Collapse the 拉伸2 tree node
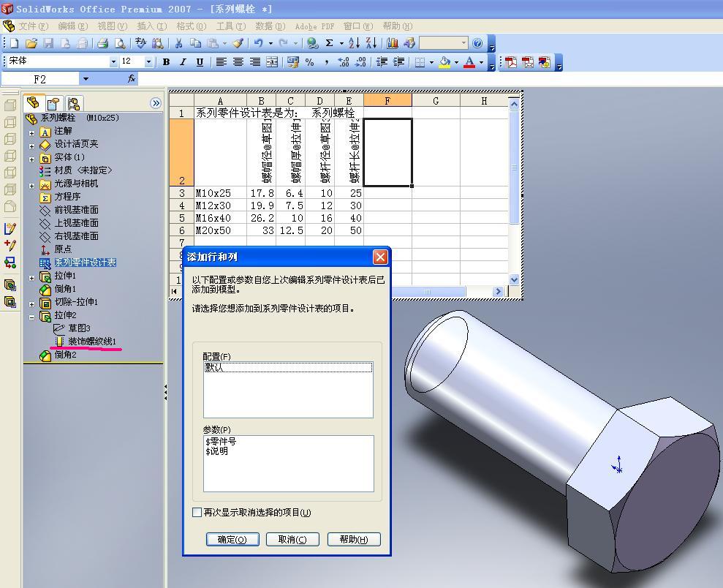This screenshot has height=588, width=723. click(x=32, y=317)
